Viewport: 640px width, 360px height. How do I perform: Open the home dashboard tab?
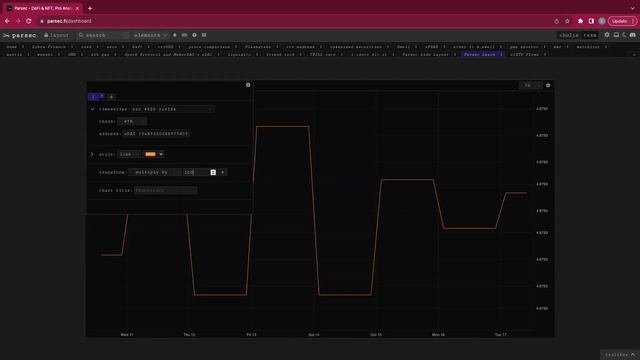click(x=11, y=47)
